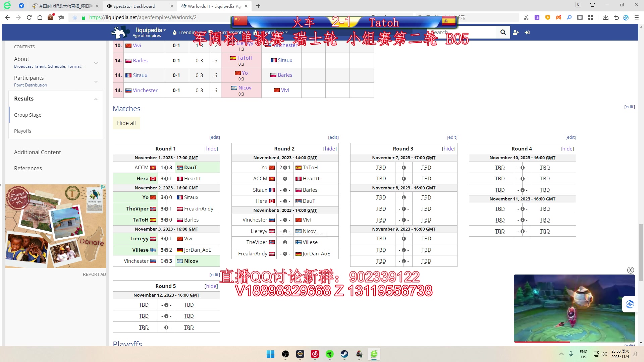Toggle hide Round 1 matches
This screenshot has height=362, width=644.
[x=211, y=148]
